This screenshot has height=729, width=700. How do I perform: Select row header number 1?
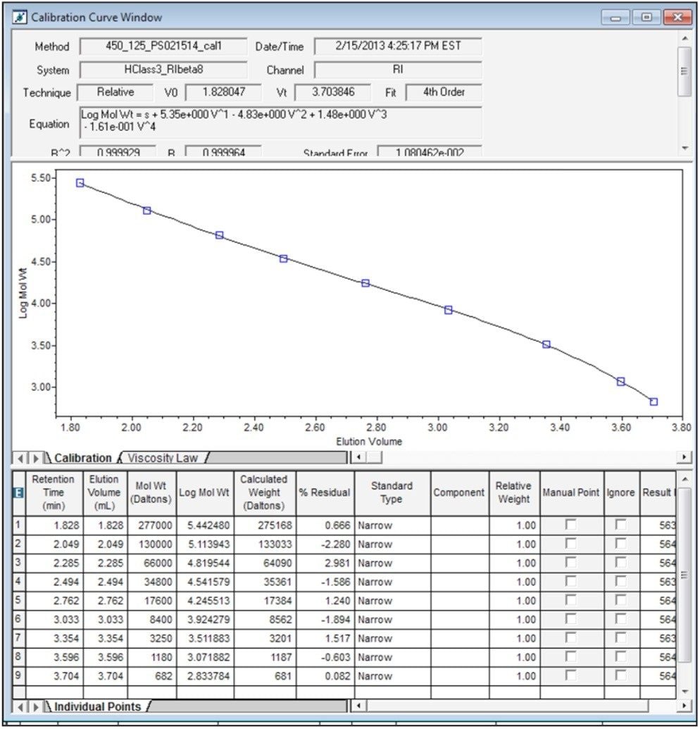tap(18, 525)
